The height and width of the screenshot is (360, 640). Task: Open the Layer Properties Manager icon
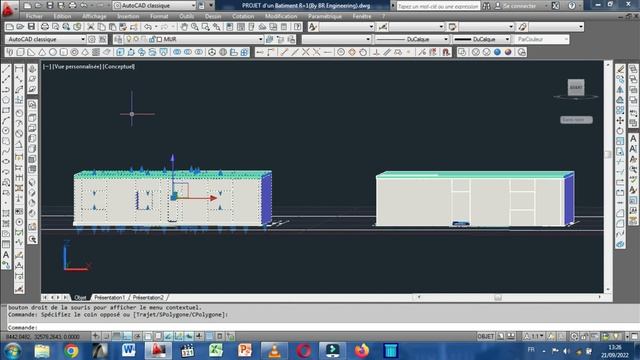pos(118,39)
